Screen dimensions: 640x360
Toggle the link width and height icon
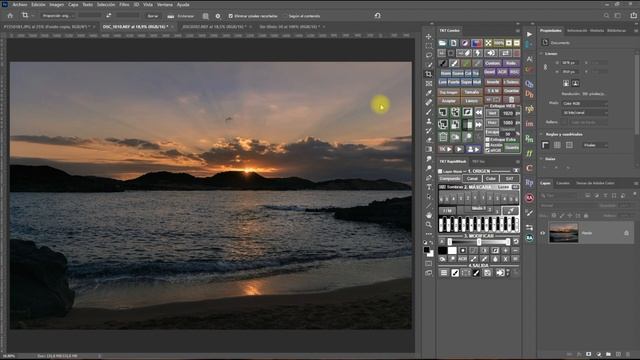click(x=545, y=67)
